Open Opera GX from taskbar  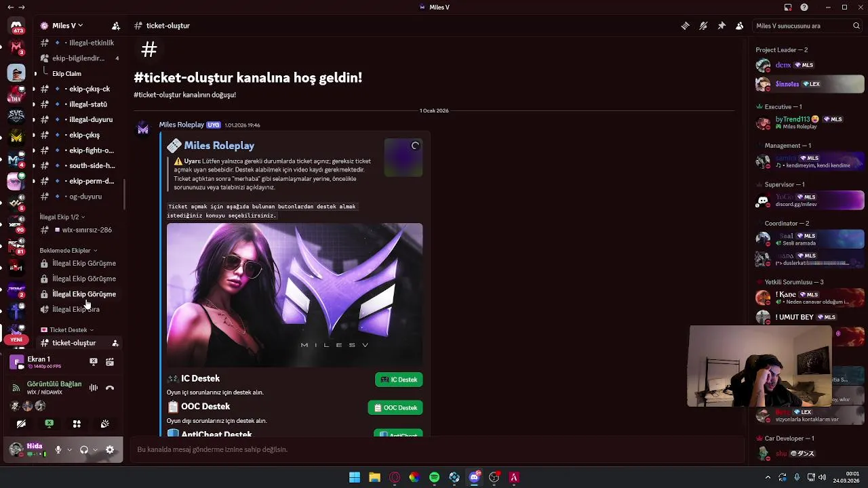click(x=395, y=477)
